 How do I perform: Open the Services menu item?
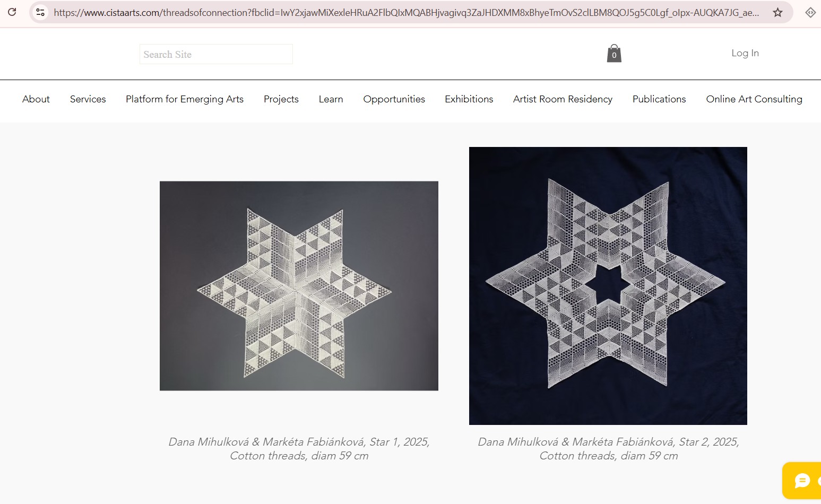pyautogui.click(x=88, y=99)
